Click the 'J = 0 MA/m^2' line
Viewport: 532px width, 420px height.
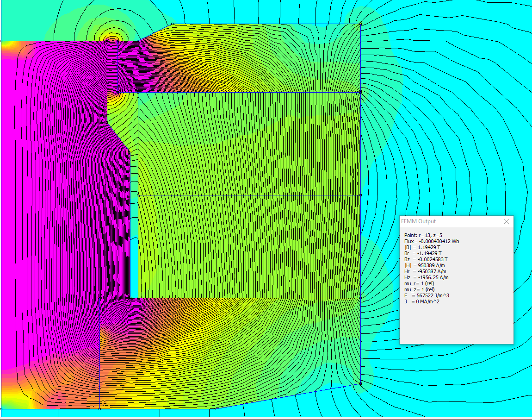(422, 301)
